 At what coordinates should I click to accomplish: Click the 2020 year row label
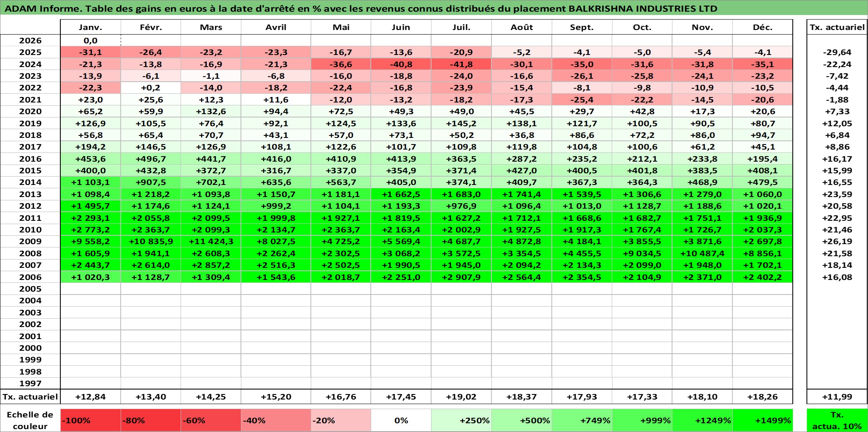[30, 111]
